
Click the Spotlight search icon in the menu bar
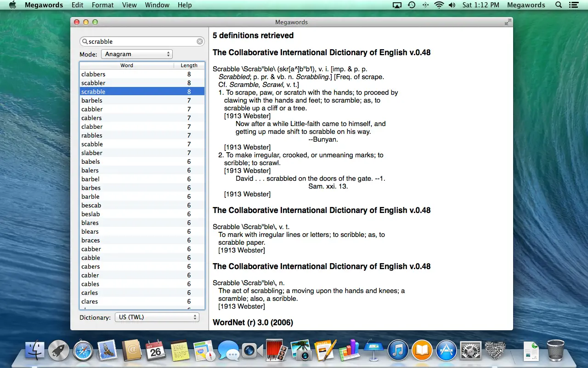point(558,5)
